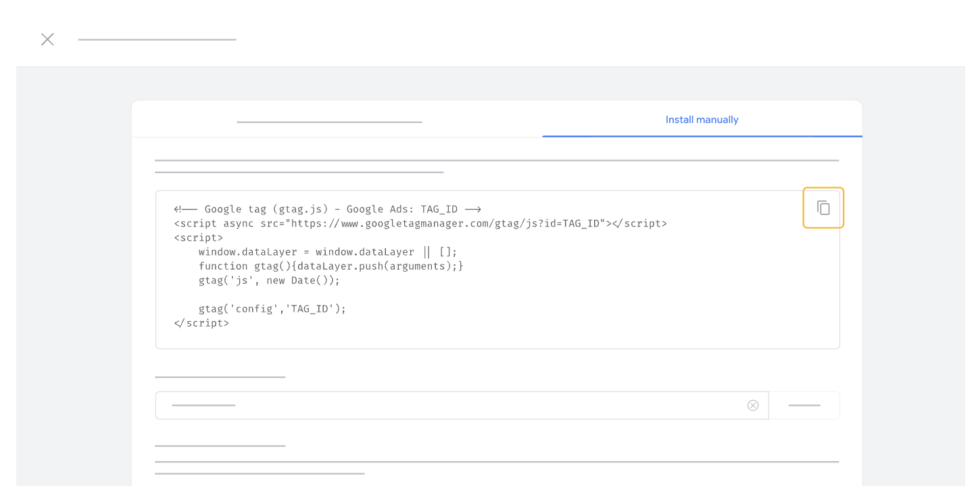The image size is (980, 503).
Task: Click the closing </script> line
Action: 201,323
